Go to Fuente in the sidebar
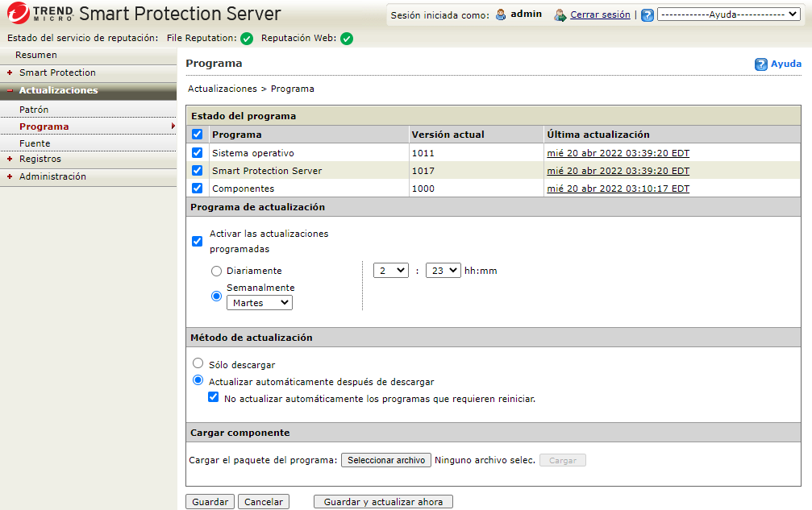 [x=35, y=143]
